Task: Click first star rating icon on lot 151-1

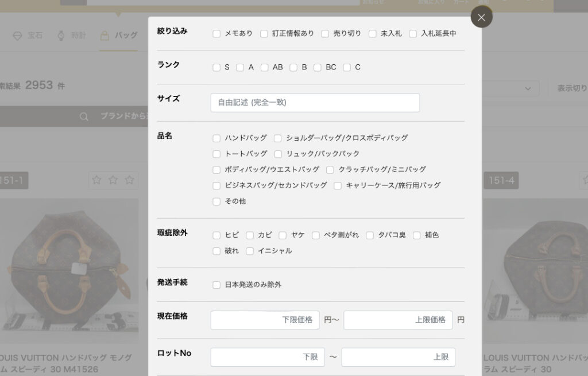Action: pos(96,180)
